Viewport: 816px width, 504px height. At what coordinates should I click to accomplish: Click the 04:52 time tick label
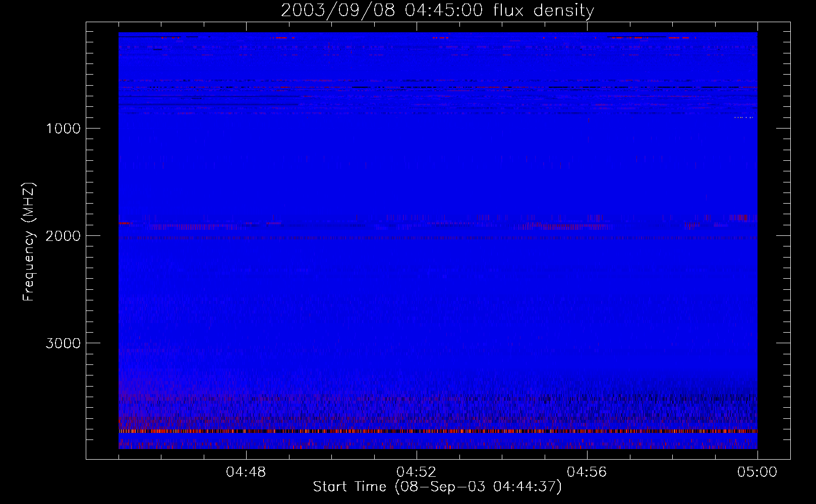(x=416, y=472)
